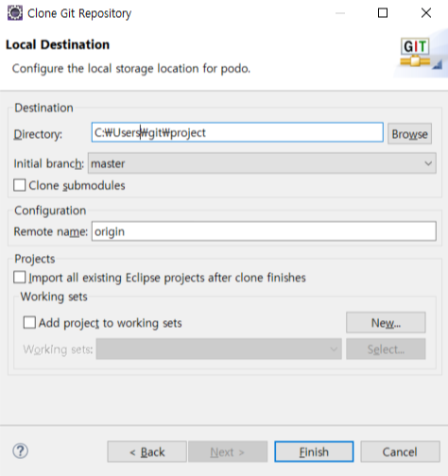
Task: Enable the Clone submodules checkbox
Action: (x=20, y=185)
